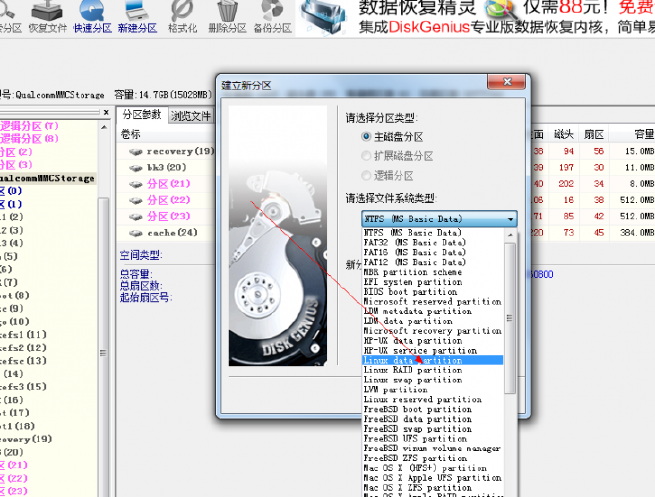Select LDM data partition option

click(432, 321)
